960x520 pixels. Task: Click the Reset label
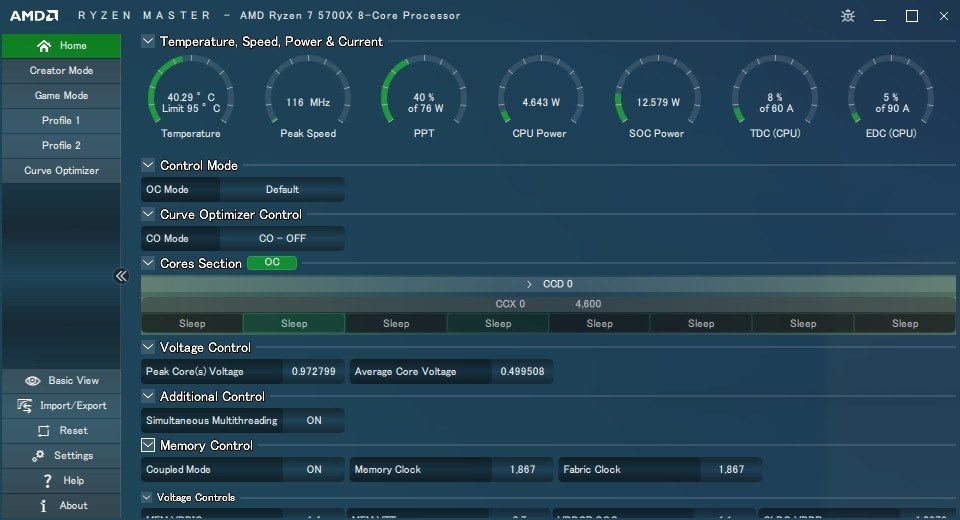73,431
